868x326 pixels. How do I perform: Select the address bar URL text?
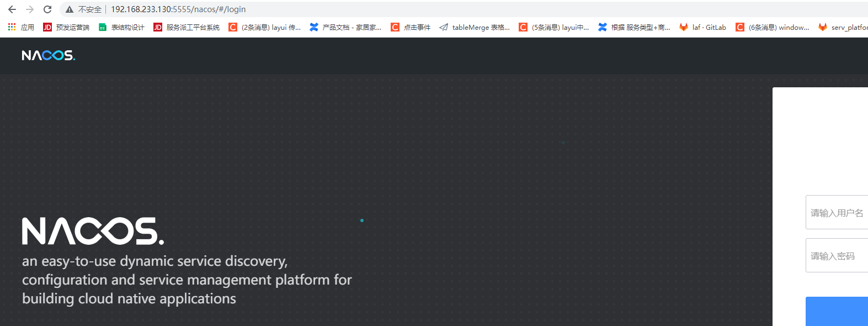click(178, 9)
